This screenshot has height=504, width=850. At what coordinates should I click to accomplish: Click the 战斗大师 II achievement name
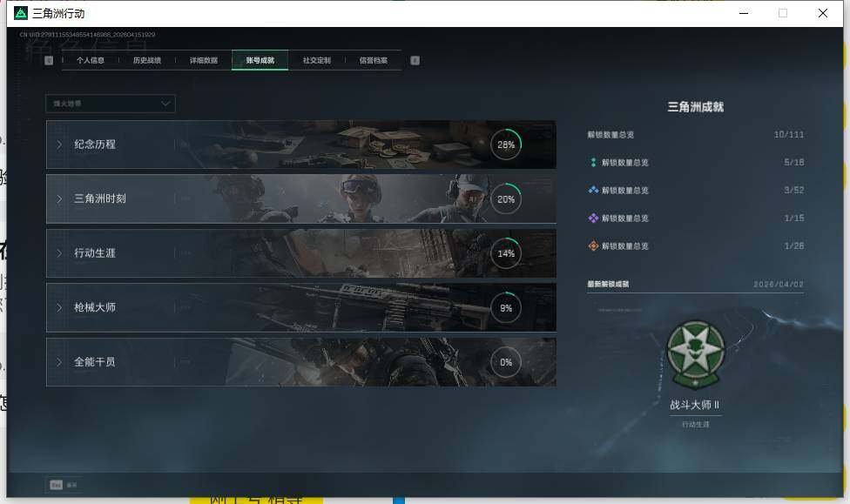[x=695, y=405]
